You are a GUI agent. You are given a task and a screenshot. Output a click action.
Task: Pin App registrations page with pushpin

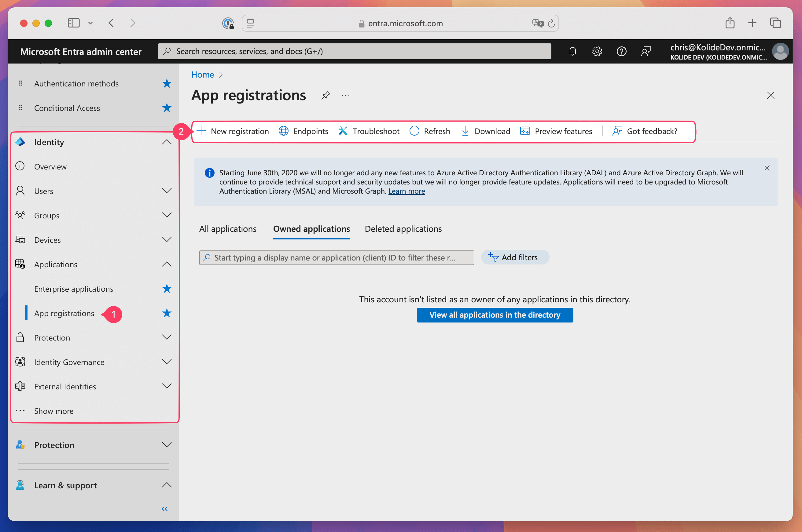[326, 95]
